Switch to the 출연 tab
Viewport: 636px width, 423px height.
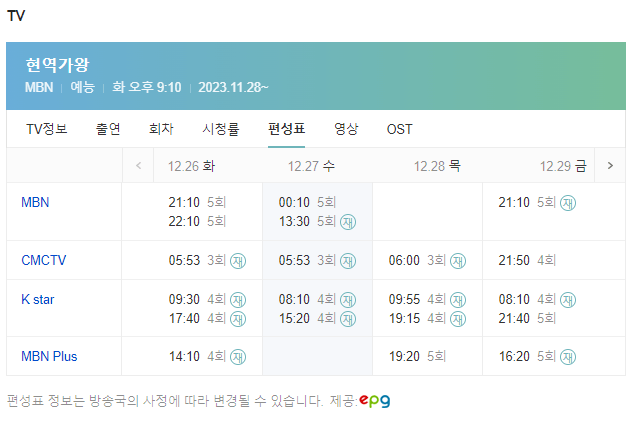[108, 129]
